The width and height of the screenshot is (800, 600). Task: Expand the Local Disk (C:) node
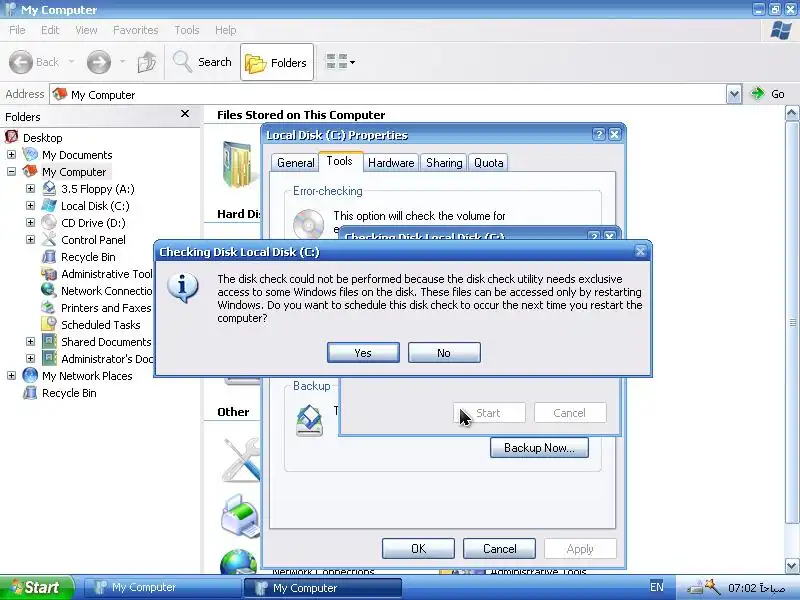30,206
